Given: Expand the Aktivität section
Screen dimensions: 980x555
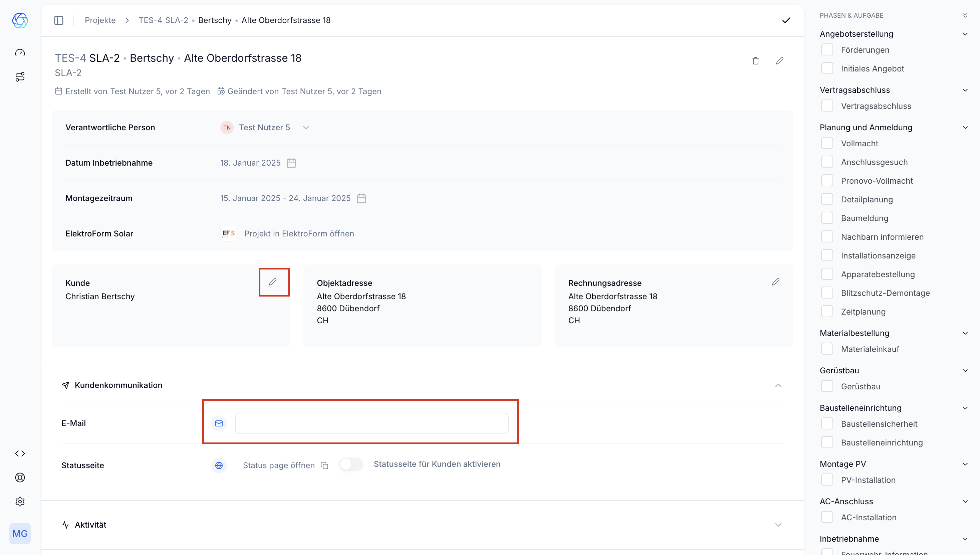Looking at the screenshot, I should point(778,525).
